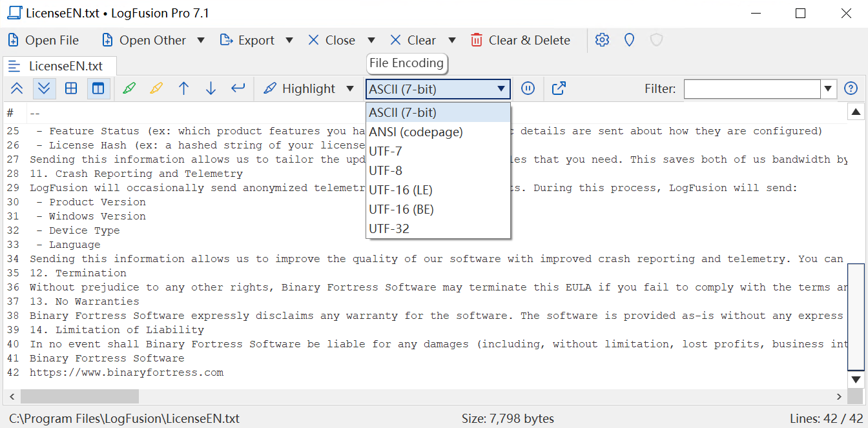Click the shield icon in toolbar
Image resolution: width=868 pixels, height=428 pixels.
(656, 40)
